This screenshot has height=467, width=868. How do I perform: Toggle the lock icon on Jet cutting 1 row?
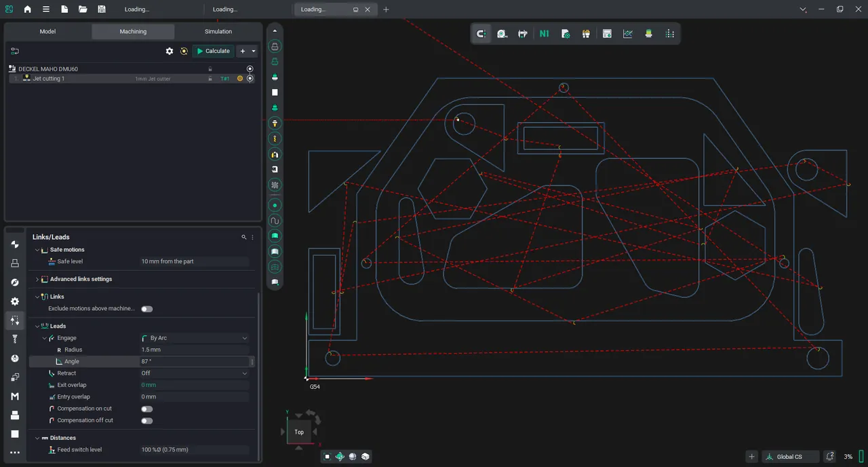coord(210,79)
